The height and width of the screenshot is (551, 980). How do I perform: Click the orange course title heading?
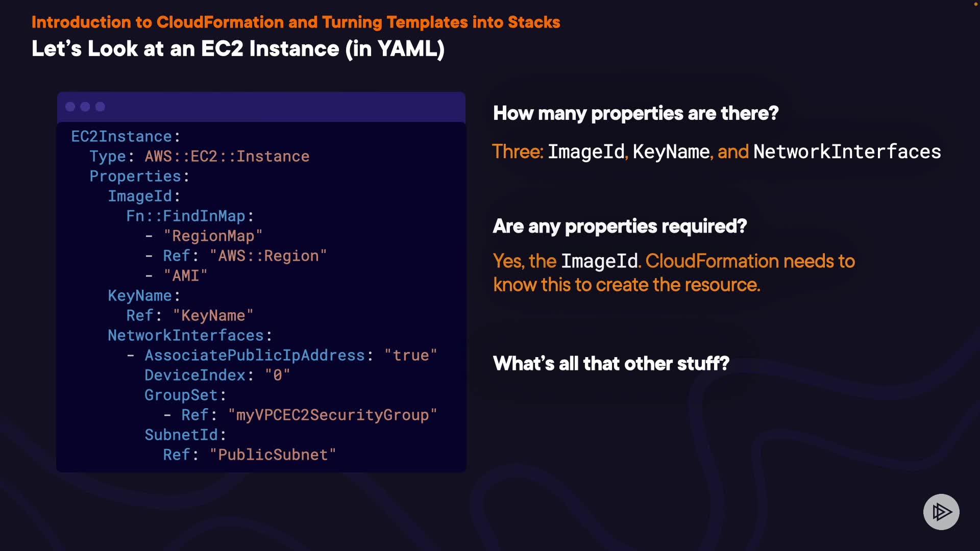296,22
